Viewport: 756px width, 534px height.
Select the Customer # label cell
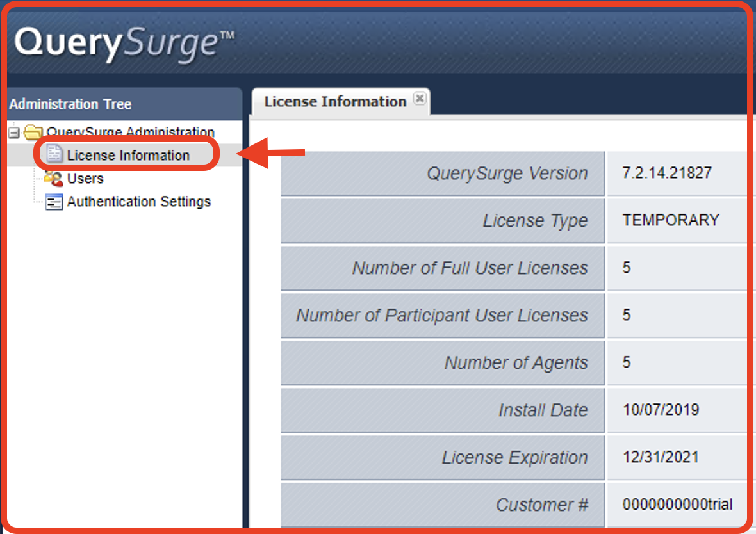[442, 505]
